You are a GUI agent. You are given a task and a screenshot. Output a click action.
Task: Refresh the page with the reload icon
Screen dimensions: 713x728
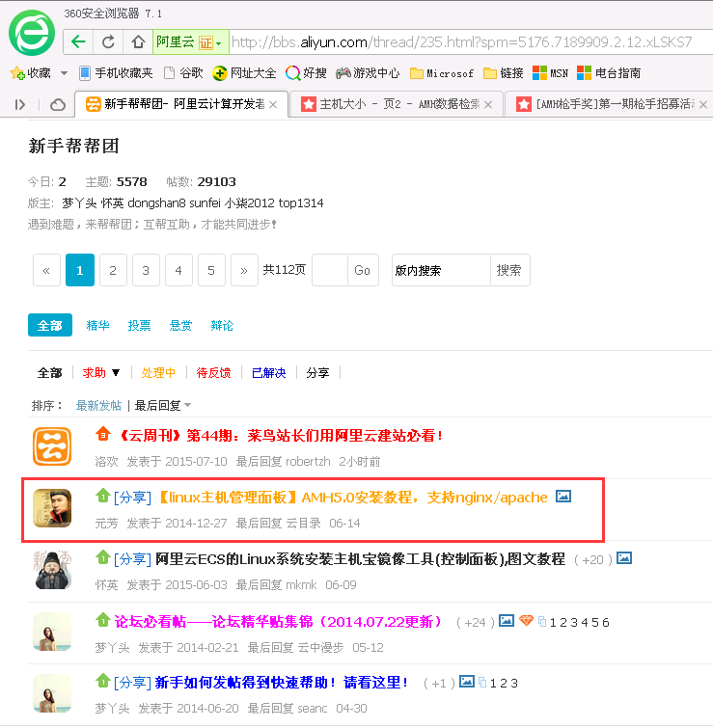point(108,41)
